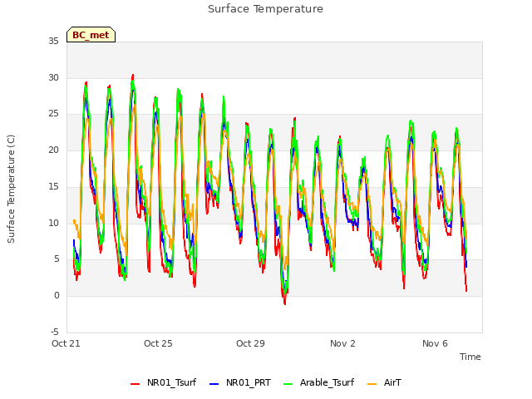The height and width of the screenshot is (399, 532).
Task: Click the 25 y-axis tick label
Action: point(53,114)
